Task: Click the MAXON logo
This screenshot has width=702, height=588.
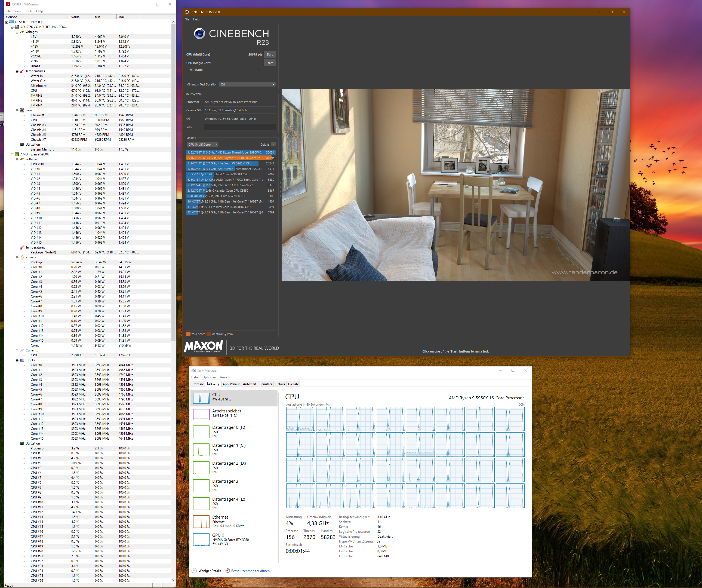Action: point(203,346)
